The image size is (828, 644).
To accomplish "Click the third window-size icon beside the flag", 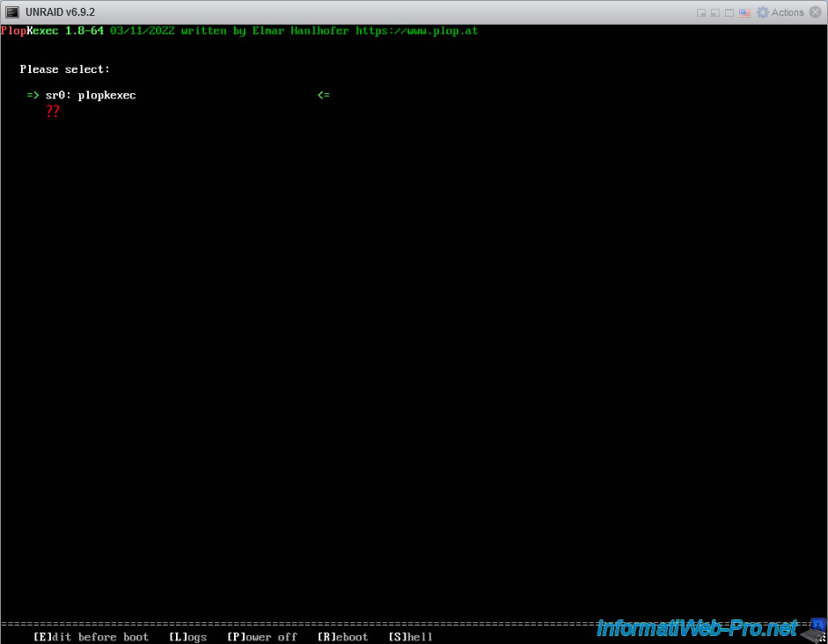I will pyautogui.click(x=729, y=12).
